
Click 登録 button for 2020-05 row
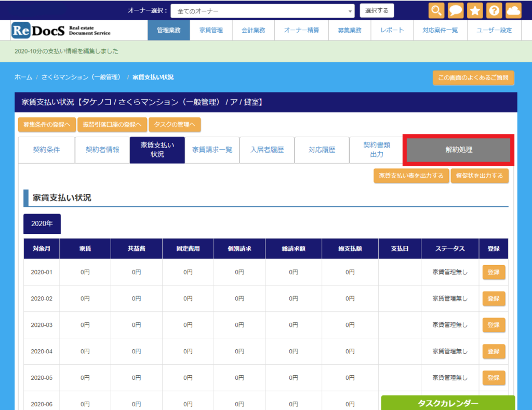[x=494, y=378]
